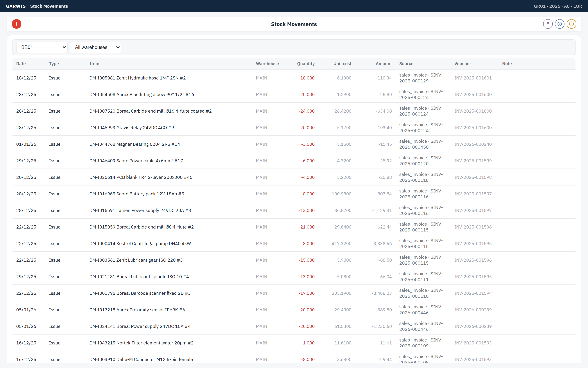The height and width of the screenshot is (368, 588).
Task: Click the Note column header
Action: pyautogui.click(x=507, y=63)
